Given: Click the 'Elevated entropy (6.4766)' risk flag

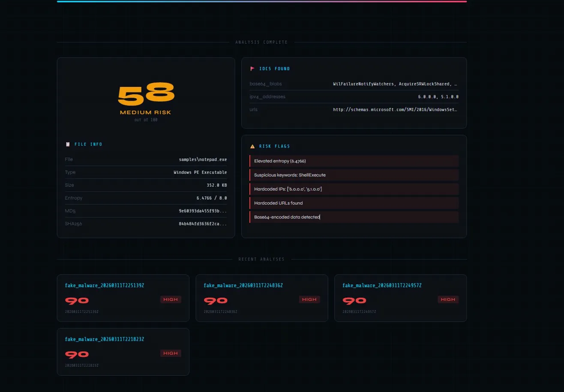Looking at the screenshot, I should (354, 161).
